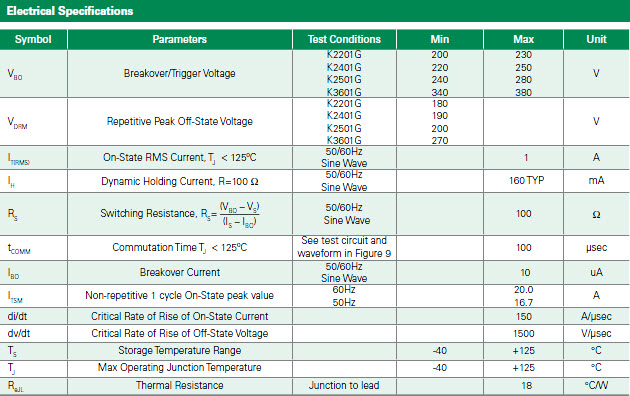The height and width of the screenshot is (396, 630).
Task: Click Non-repetitive 1 cycle On-State peak value
Action: click(180, 296)
